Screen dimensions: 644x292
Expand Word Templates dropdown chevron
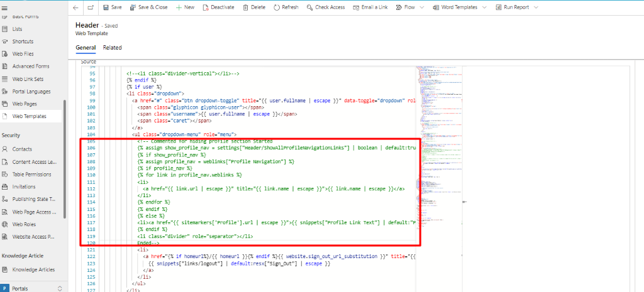pos(484,8)
